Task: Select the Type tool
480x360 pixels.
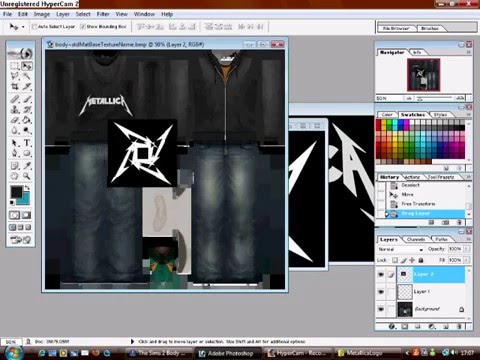Action: pos(27,143)
